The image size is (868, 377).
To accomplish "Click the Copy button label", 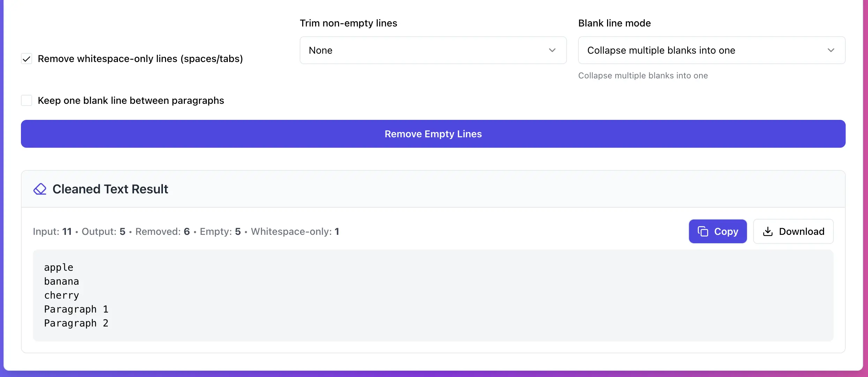I will click(726, 231).
